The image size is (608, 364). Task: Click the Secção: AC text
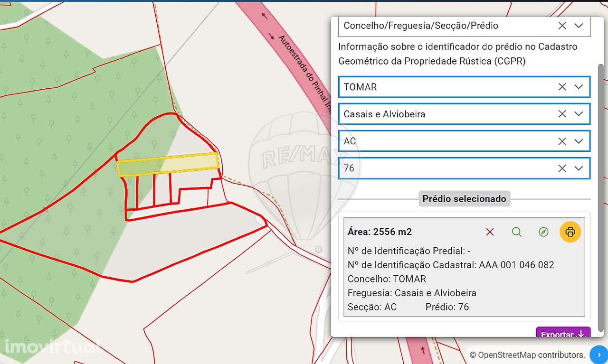pos(372,307)
